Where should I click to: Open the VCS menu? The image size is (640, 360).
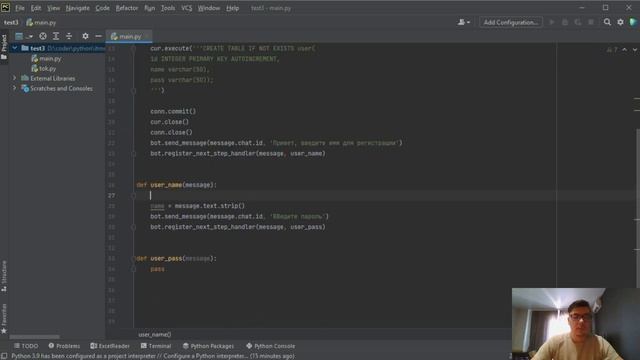[x=187, y=8]
